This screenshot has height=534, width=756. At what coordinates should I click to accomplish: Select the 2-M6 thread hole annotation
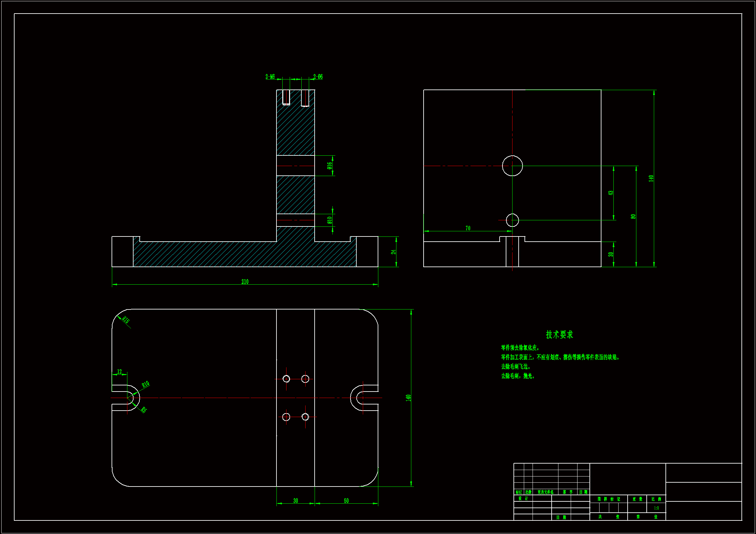270,77
